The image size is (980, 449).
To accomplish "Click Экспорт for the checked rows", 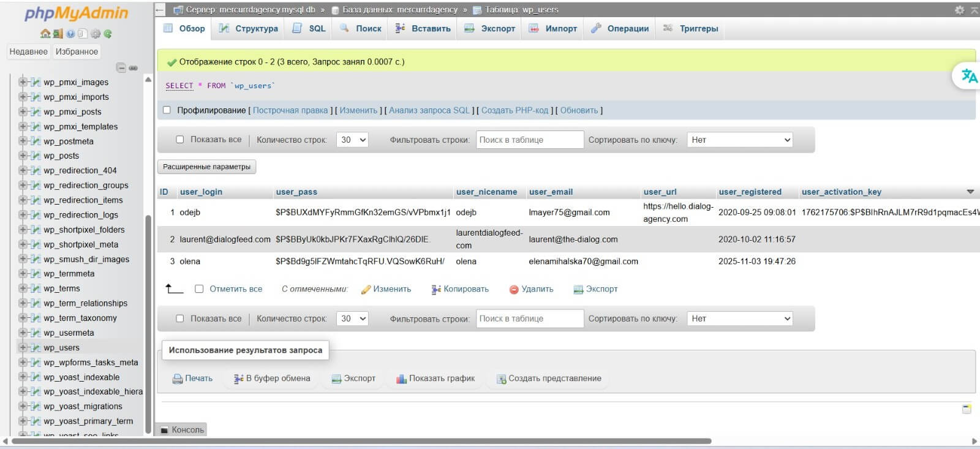I will coord(595,289).
